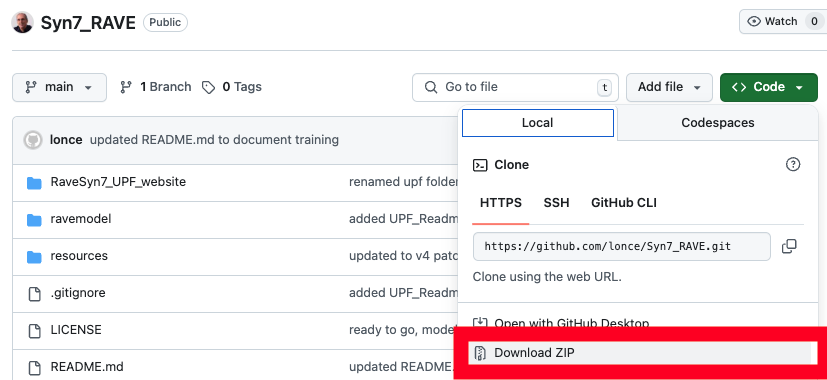The image size is (827, 380).
Task: Open the ravemodel row's 'added UPF_Readm' commit message
Action: 403,219
